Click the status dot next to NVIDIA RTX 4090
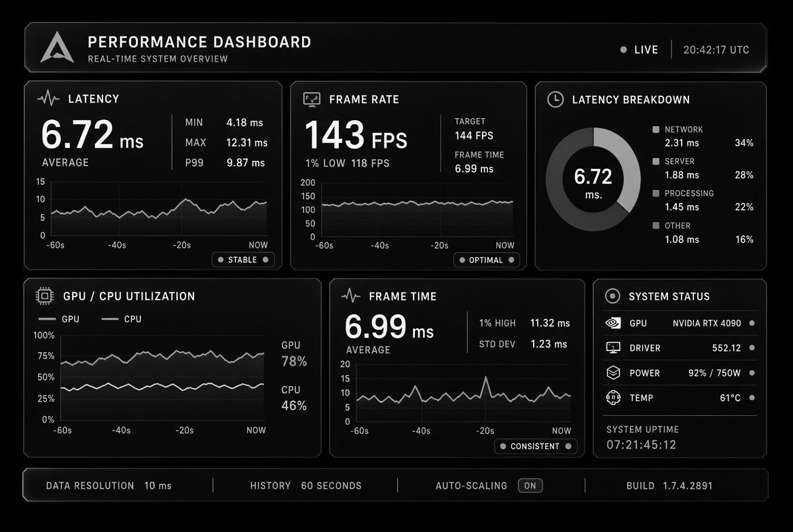The height and width of the screenshot is (532, 793). click(x=752, y=323)
